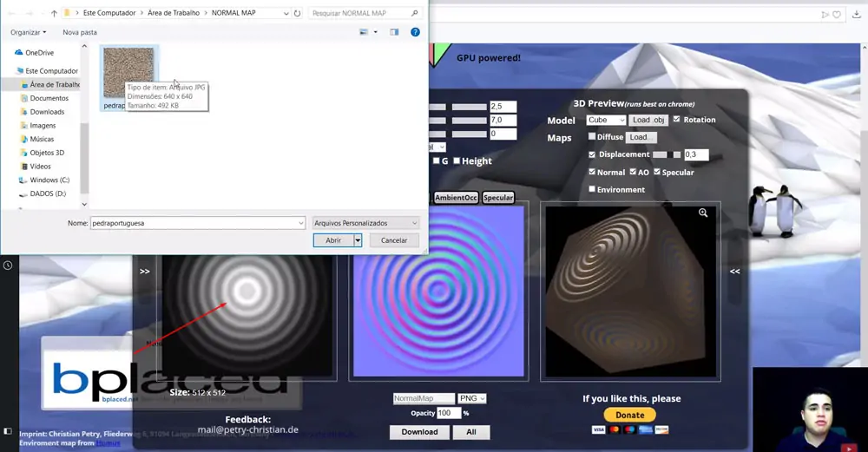Image resolution: width=868 pixels, height=452 pixels.
Task: Toggle the Normal map checkbox
Action: [x=592, y=172]
